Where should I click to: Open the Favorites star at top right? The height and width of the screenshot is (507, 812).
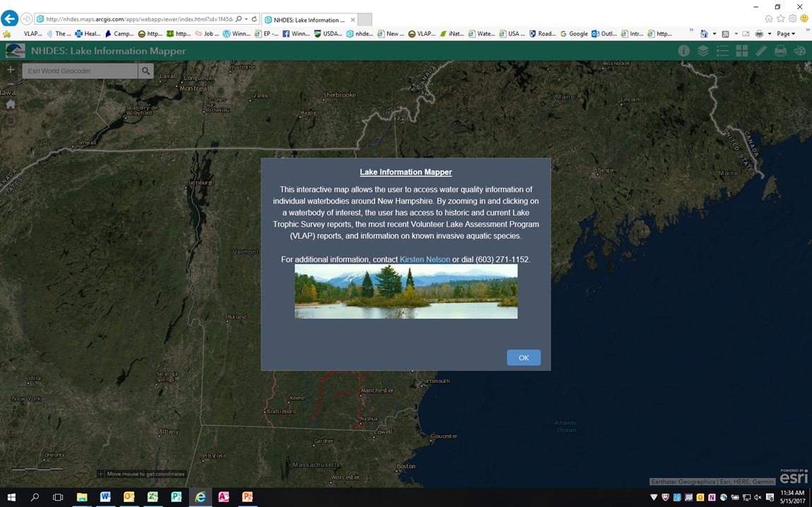[781, 18]
